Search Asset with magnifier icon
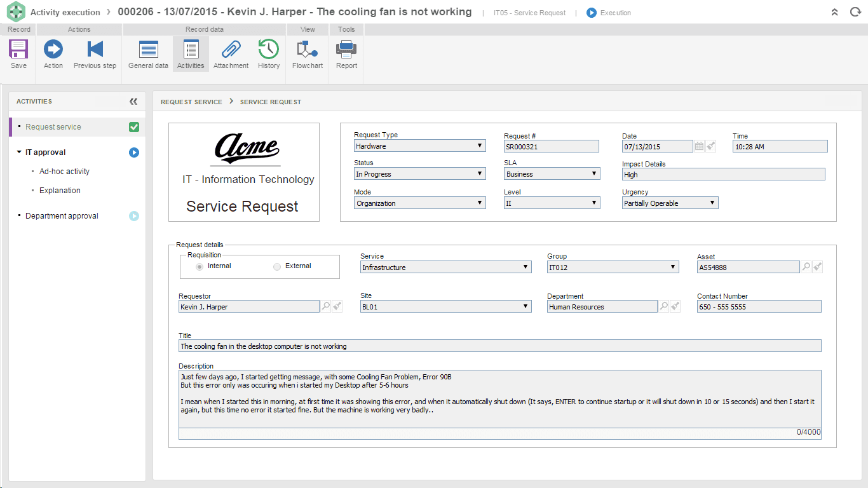868x488 pixels. tap(806, 267)
